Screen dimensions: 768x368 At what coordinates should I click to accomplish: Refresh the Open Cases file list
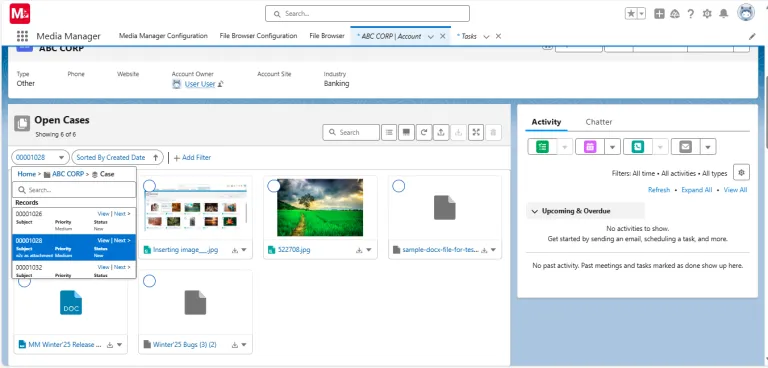click(424, 132)
